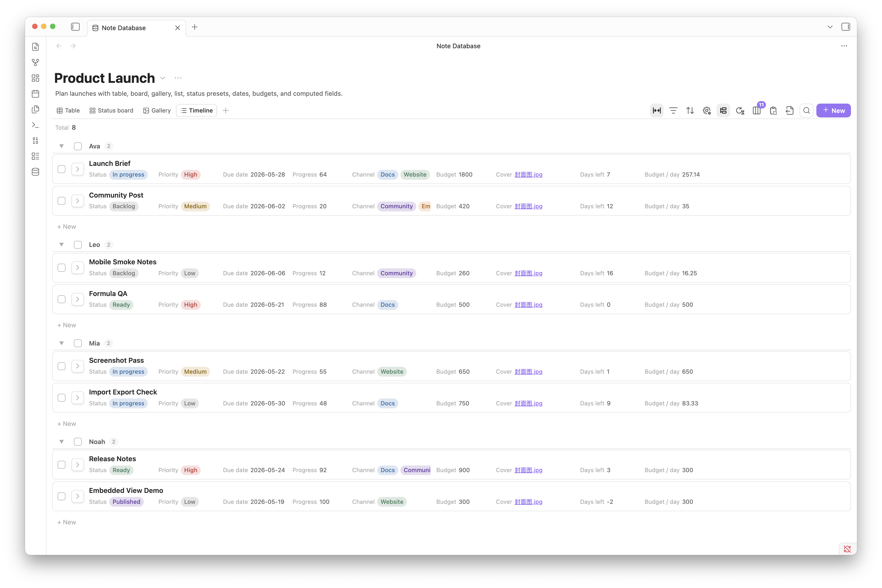Open the Product Launch database dropdown chevron

pyautogui.click(x=163, y=78)
